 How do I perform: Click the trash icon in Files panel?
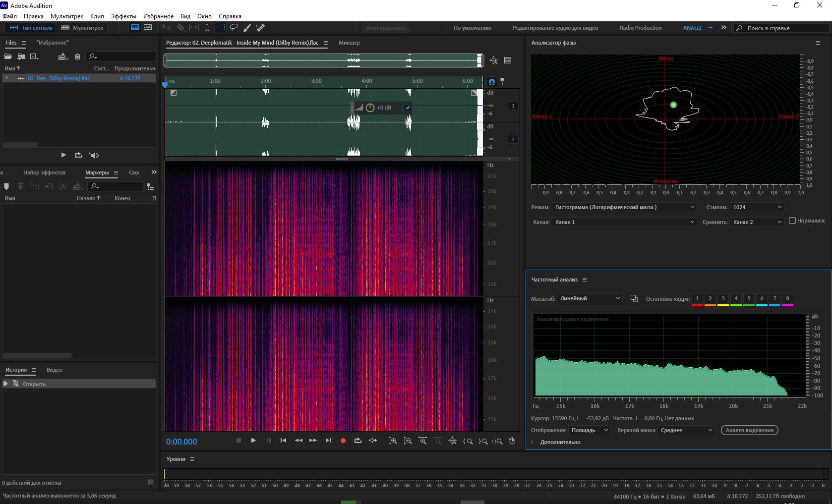77,56
